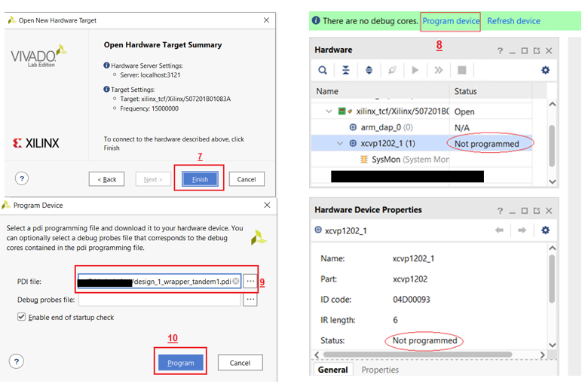Click the Collapse All icon in Hardware panel
588x387 pixels.
pyautogui.click(x=345, y=70)
